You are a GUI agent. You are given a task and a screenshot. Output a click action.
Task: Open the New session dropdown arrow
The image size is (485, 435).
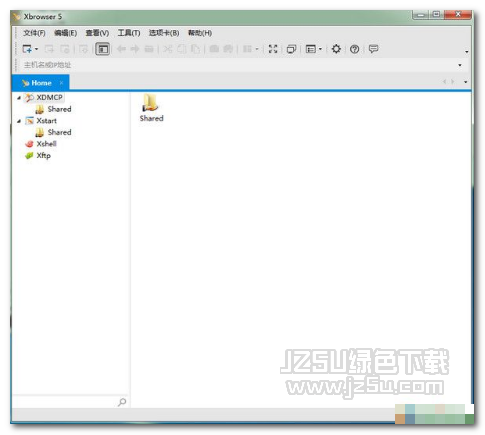coord(36,49)
